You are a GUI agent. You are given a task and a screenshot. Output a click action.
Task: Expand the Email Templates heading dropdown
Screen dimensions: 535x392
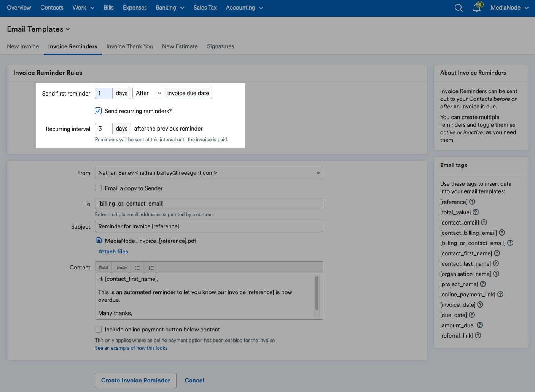(38, 29)
